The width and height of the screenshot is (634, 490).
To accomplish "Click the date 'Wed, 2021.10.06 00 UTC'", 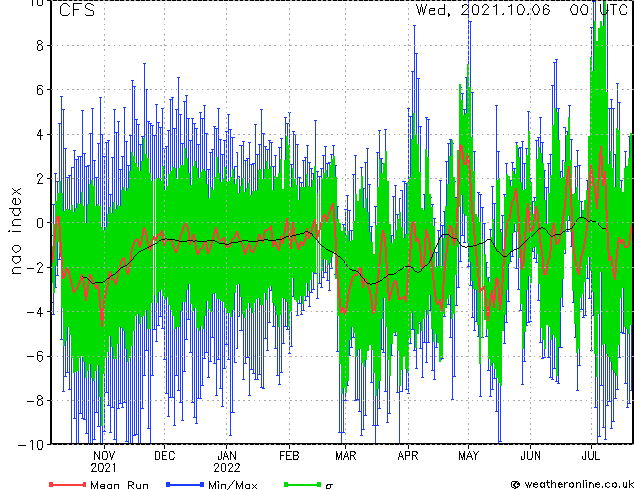I will [522, 10].
